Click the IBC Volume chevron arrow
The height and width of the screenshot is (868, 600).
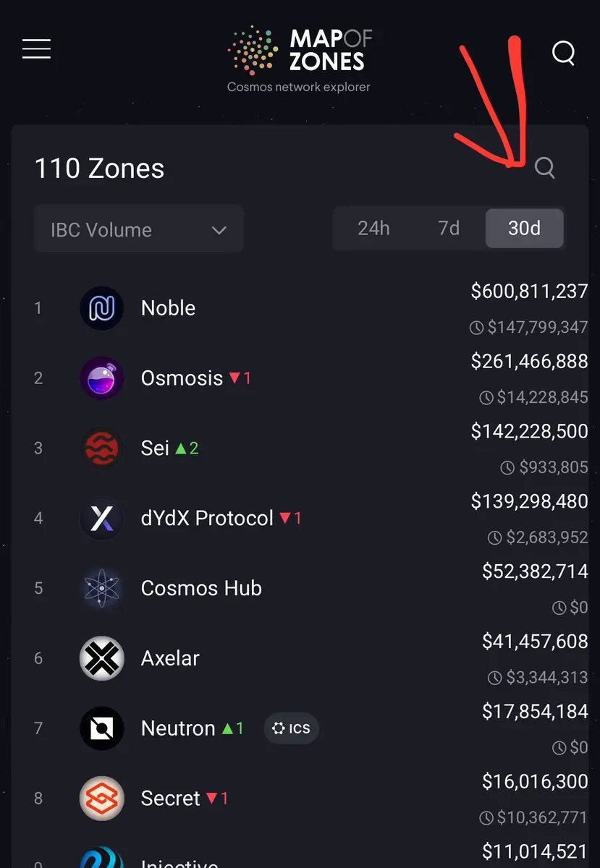click(219, 231)
